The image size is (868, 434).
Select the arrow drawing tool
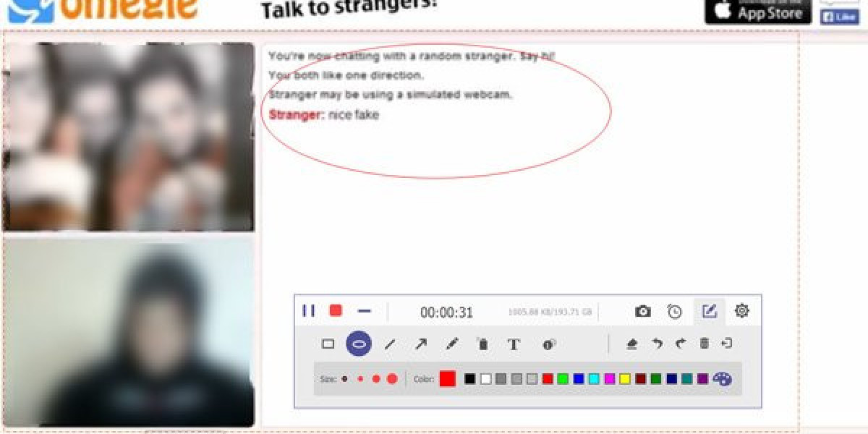pos(420,344)
